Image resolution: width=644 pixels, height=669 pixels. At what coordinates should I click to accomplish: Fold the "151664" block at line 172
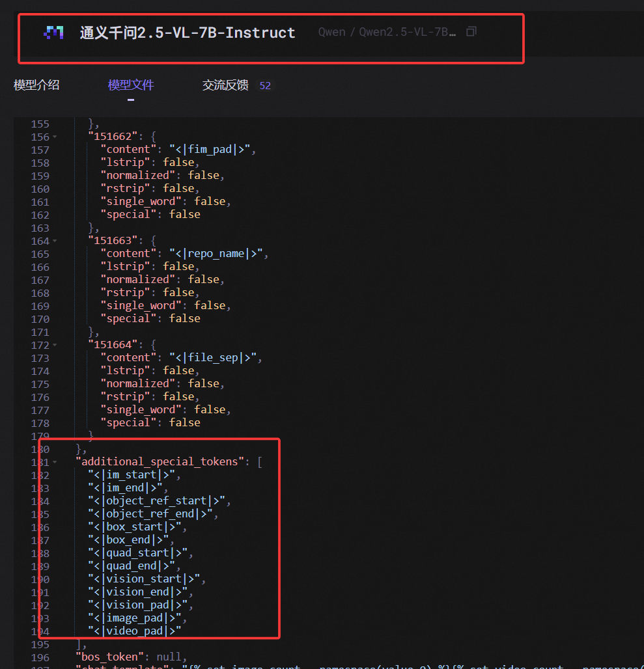point(55,345)
